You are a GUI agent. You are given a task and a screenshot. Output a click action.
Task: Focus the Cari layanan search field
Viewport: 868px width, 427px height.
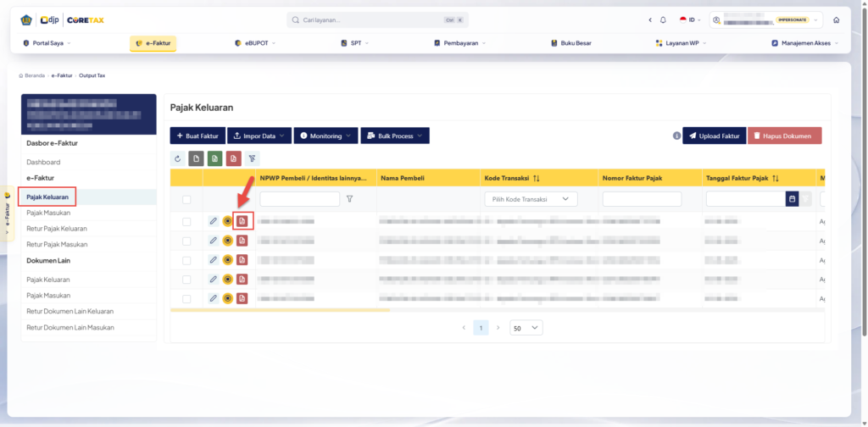point(377,20)
